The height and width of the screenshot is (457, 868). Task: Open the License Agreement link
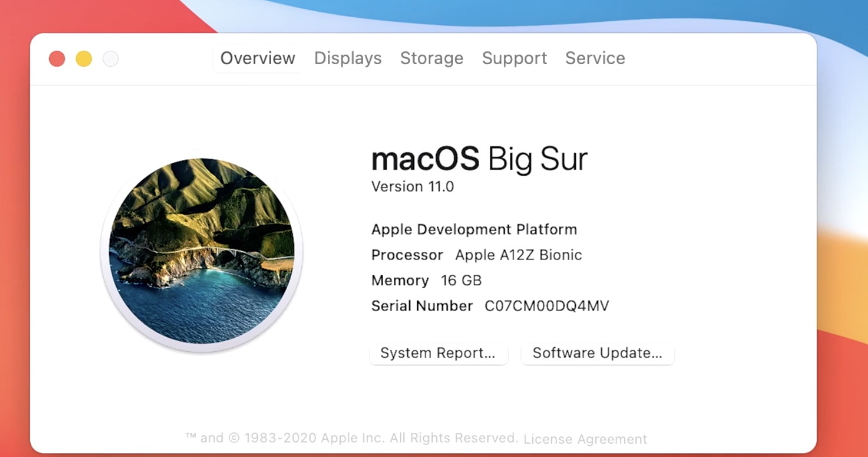585,439
